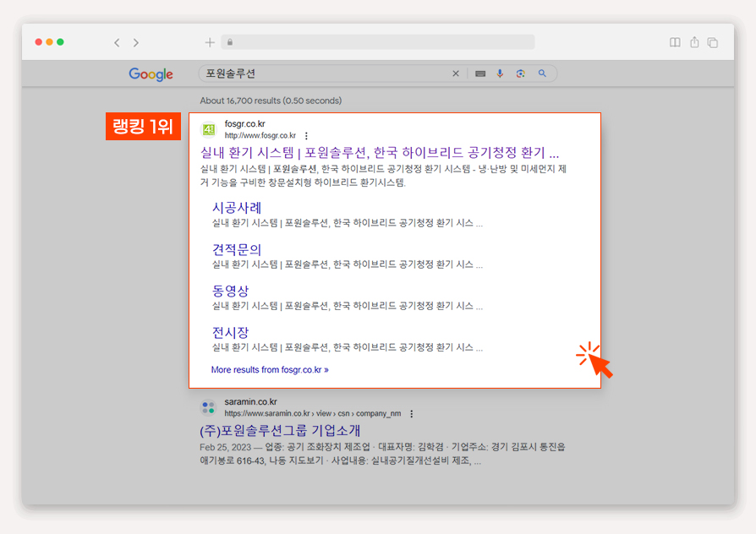Viewport: 756px width, 534px height.
Task: Open the 실내 환기 시스템 result title link
Action: [x=380, y=153]
